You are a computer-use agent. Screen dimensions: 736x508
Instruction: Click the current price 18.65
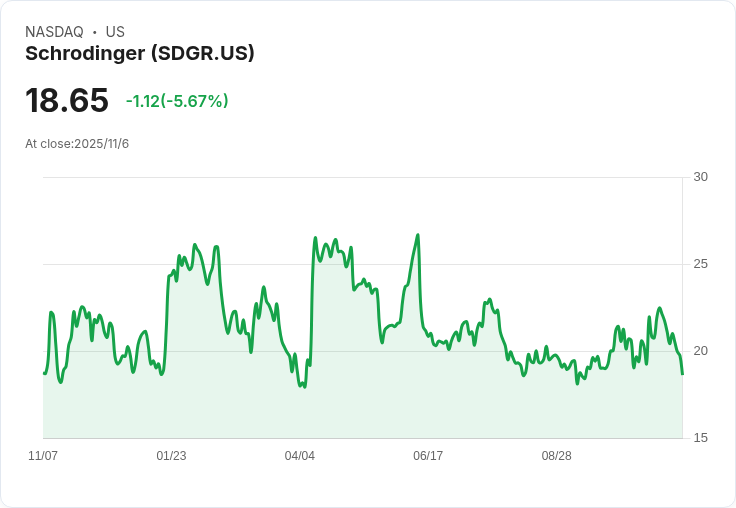pyautogui.click(x=67, y=100)
